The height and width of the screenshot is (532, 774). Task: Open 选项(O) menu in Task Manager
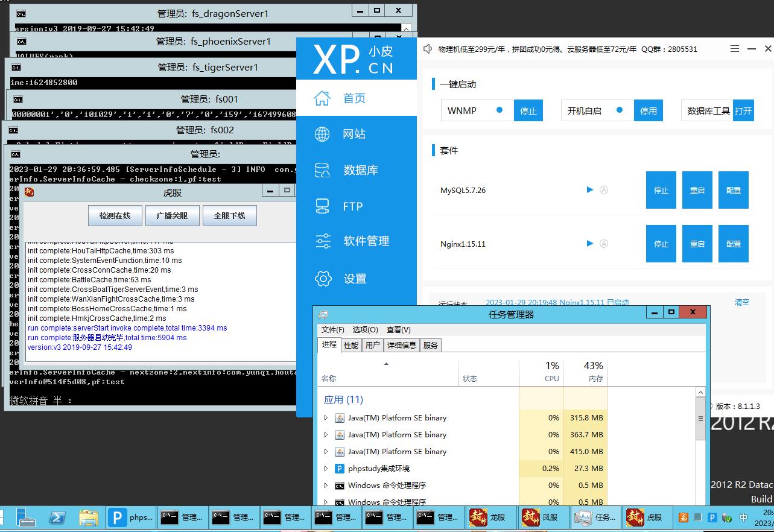pyautogui.click(x=365, y=330)
